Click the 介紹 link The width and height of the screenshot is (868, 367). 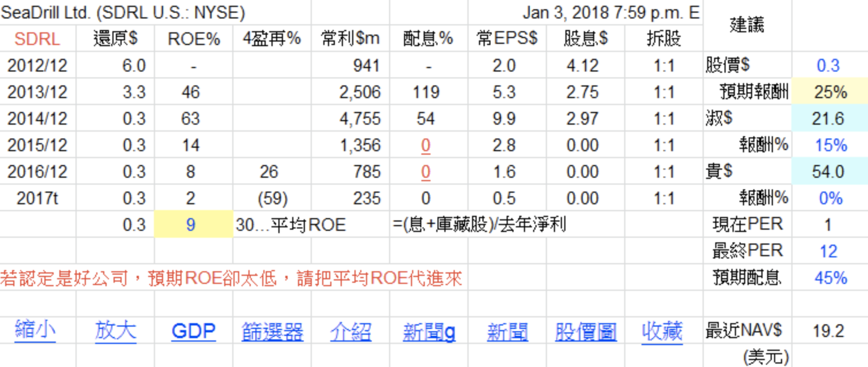[x=351, y=331]
